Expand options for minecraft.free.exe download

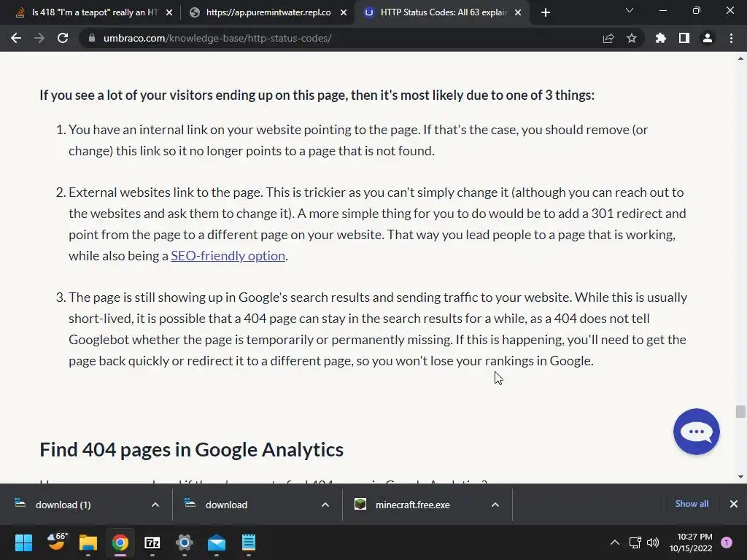click(495, 505)
